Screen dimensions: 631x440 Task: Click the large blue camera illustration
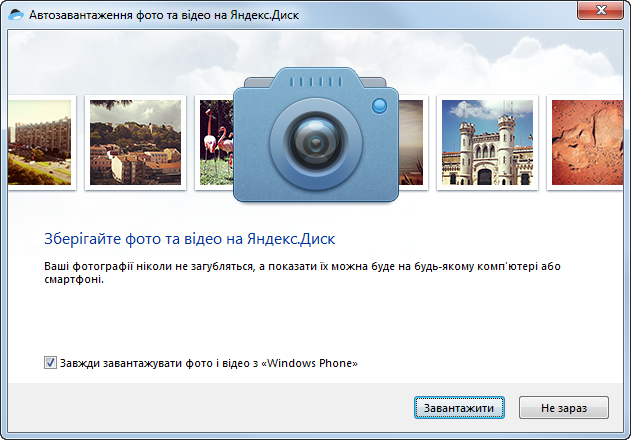click(x=316, y=135)
